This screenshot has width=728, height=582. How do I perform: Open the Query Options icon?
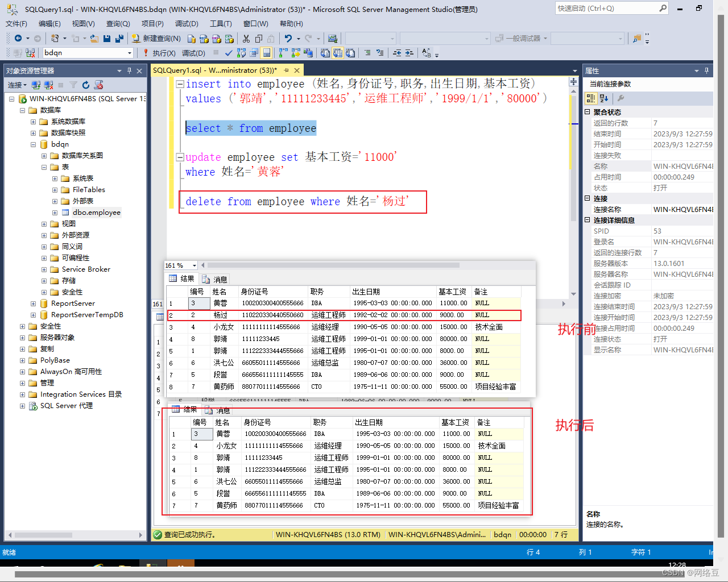tap(254, 53)
